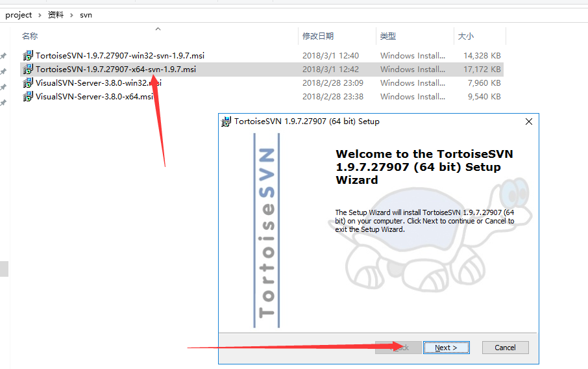Click the date 2018/3/1 12:42

click(x=331, y=69)
